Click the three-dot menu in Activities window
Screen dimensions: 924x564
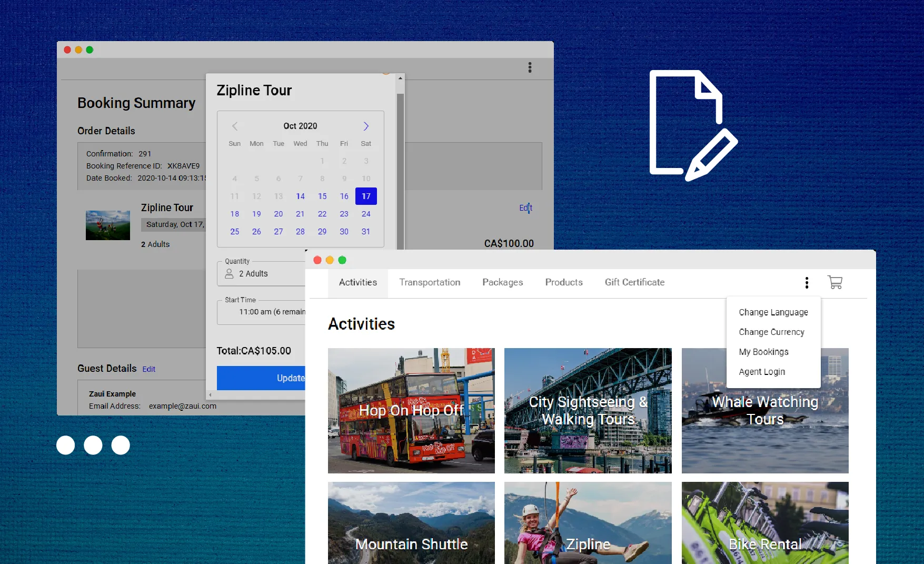click(807, 283)
